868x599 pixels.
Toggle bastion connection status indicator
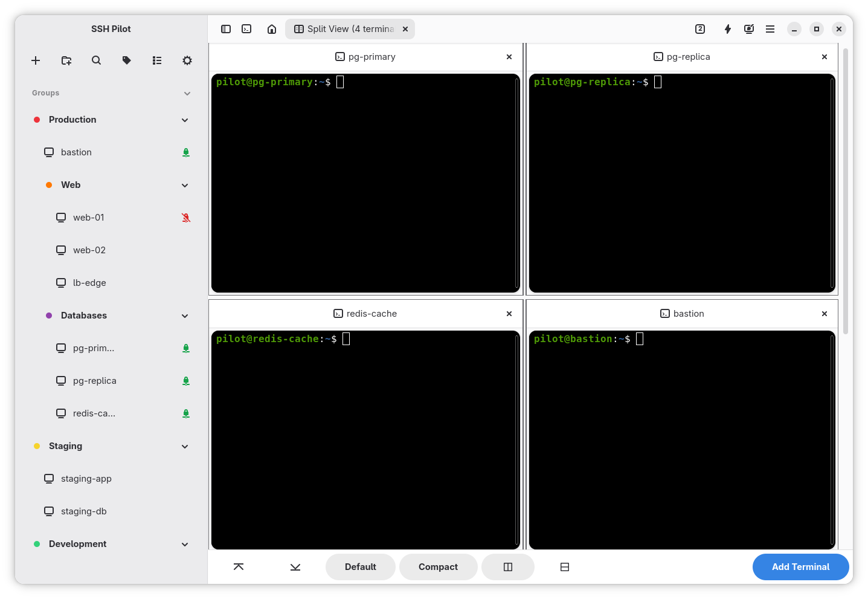(x=186, y=152)
